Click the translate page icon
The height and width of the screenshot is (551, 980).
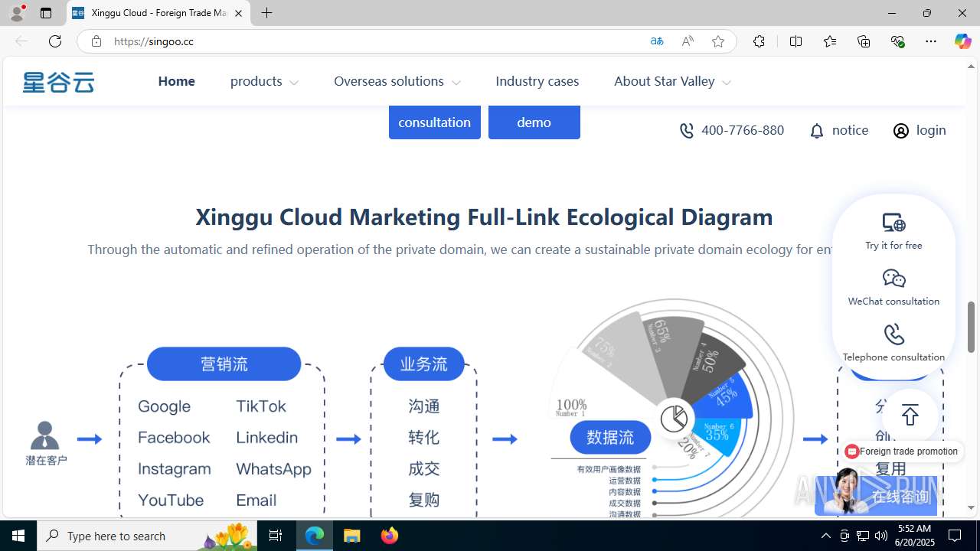(656, 41)
